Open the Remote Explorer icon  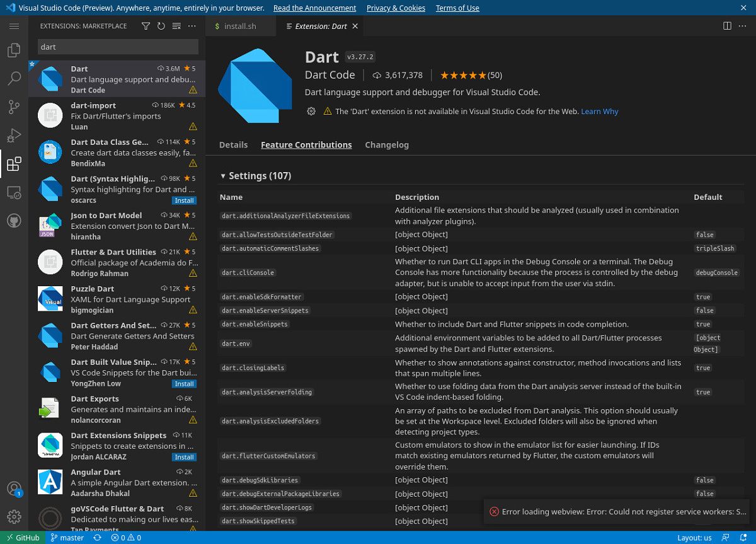tap(14, 193)
